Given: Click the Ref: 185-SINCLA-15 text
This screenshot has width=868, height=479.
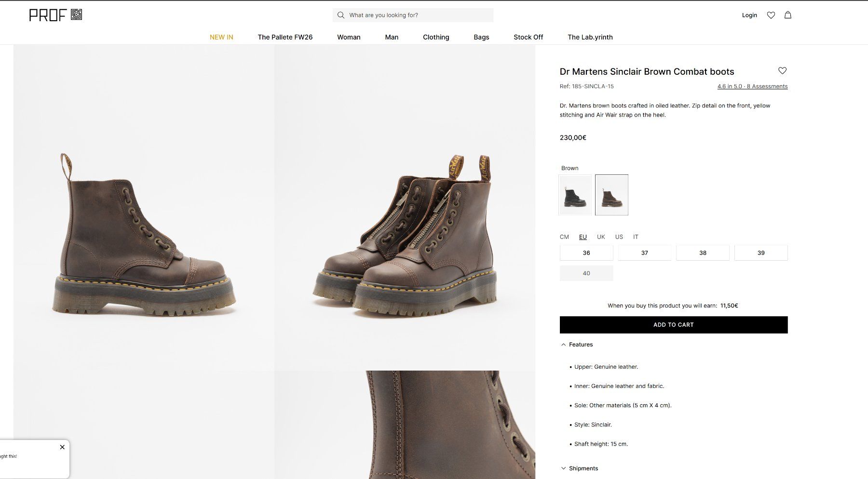Looking at the screenshot, I should point(586,86).
